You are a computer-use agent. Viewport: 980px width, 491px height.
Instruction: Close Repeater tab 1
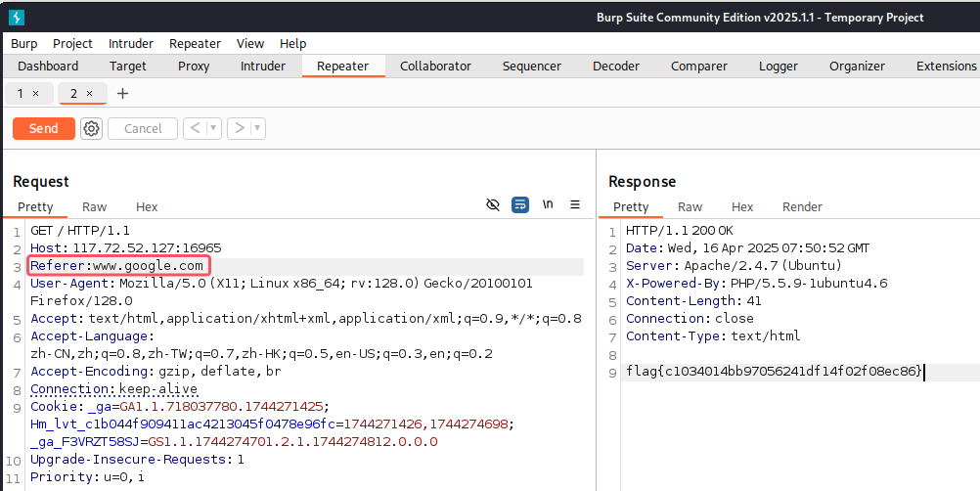(x=35, y=94)
